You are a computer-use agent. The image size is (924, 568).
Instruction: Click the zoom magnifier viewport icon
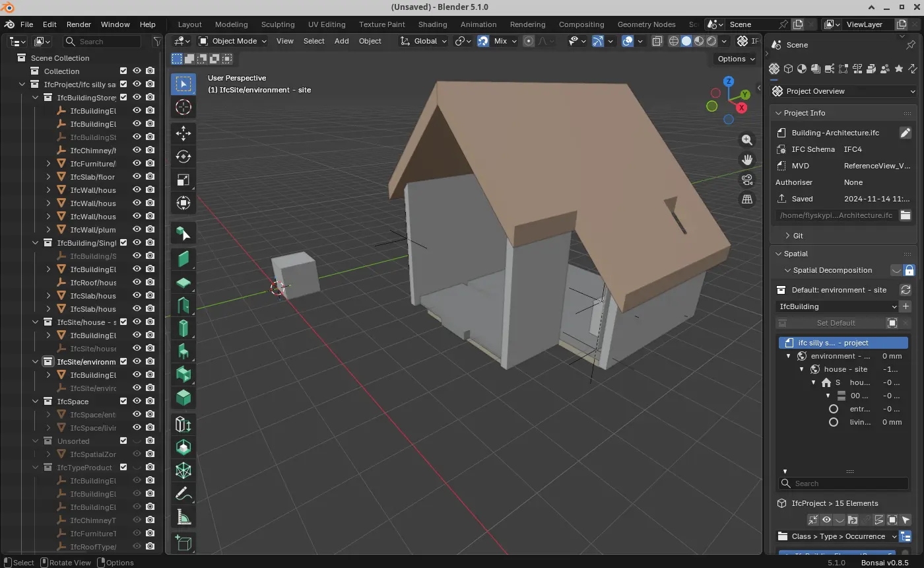pos(747,140)
